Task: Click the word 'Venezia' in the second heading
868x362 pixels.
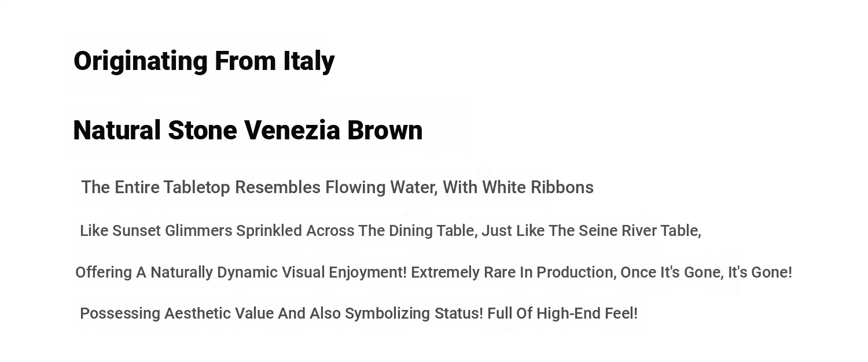Action: [292, 130]
